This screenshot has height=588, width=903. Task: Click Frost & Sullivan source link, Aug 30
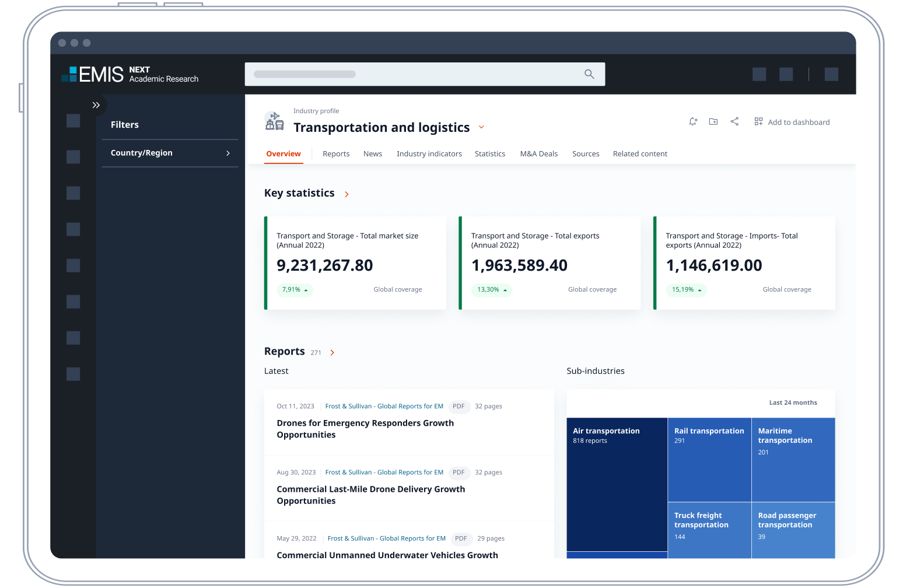(384, 473)
